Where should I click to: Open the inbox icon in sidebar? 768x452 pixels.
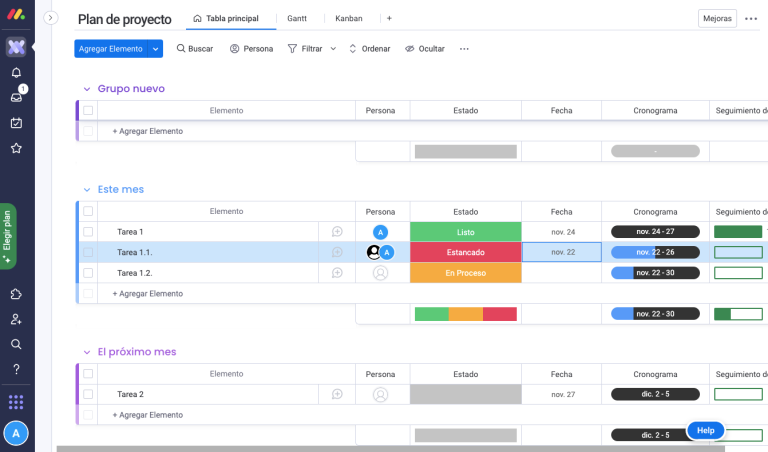coord(16,97)
